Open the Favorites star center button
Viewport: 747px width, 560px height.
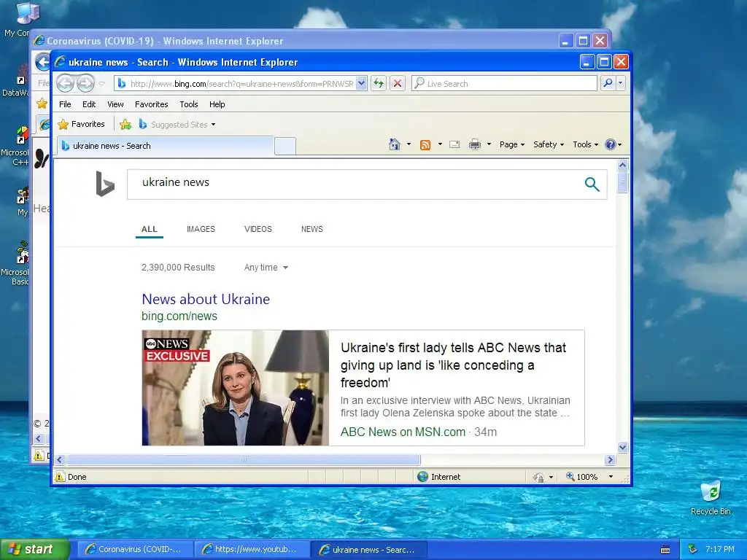[x=81, y=124]
